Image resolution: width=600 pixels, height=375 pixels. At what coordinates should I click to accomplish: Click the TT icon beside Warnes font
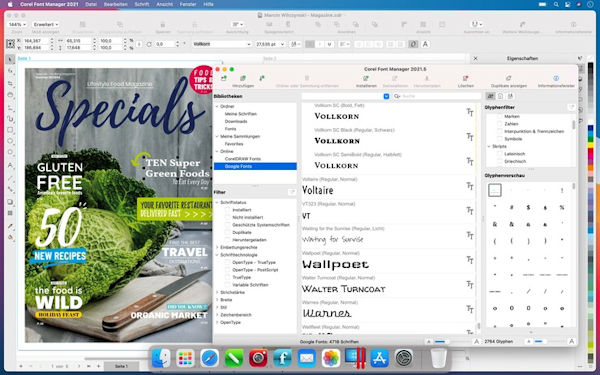(470, 309)
